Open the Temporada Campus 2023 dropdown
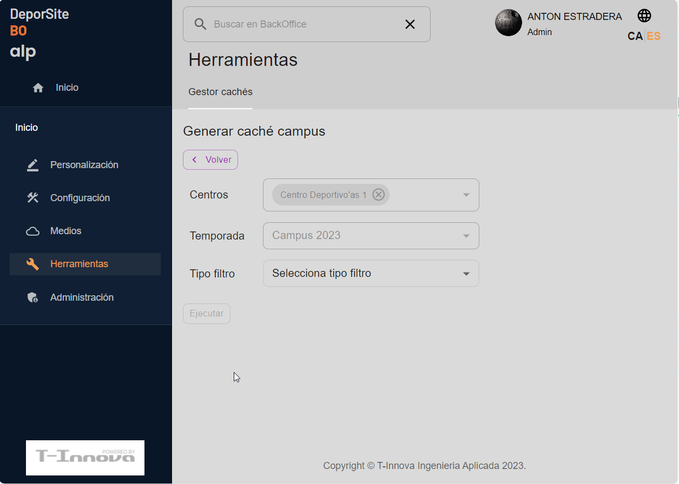The height and width of the screenshot is (484, 679). coord(371,236)
